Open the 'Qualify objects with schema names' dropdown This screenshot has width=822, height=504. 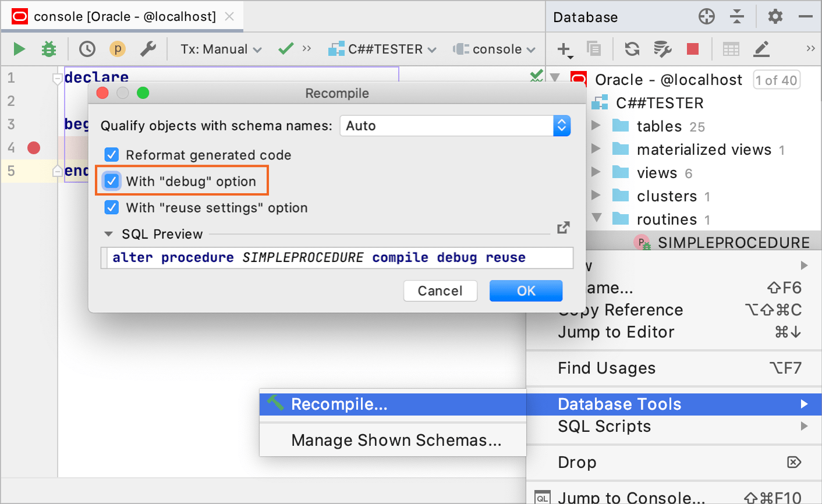coord(561,125)
